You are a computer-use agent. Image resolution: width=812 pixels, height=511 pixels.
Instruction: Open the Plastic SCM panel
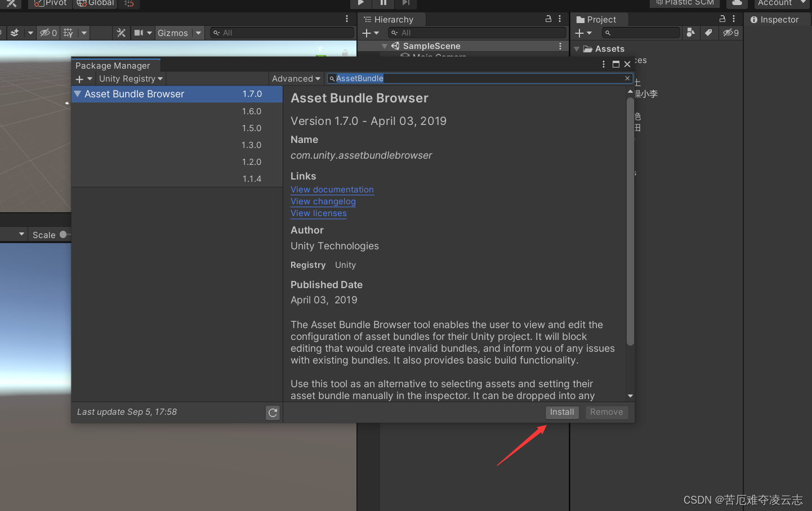click(x=684, y=3)
